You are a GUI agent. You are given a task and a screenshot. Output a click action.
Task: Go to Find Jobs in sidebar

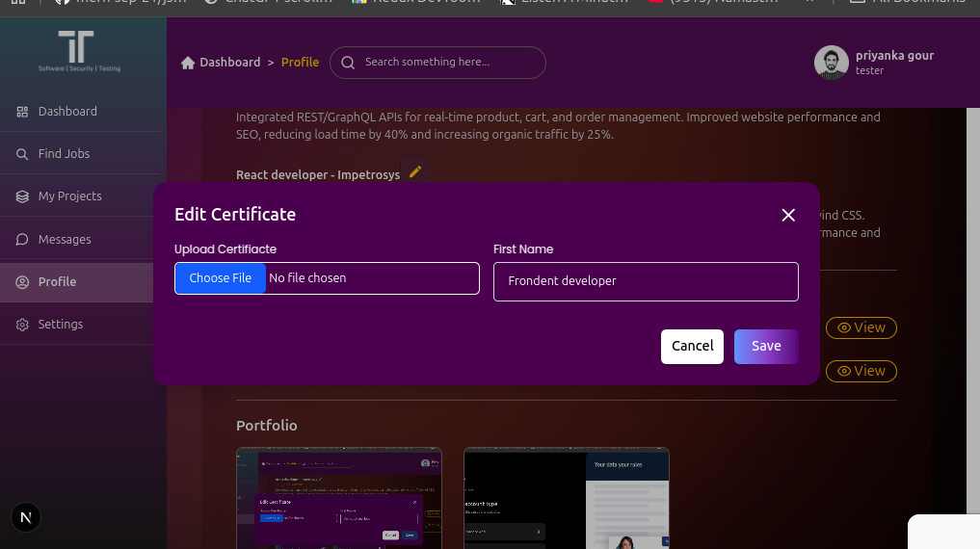(64, 154)
